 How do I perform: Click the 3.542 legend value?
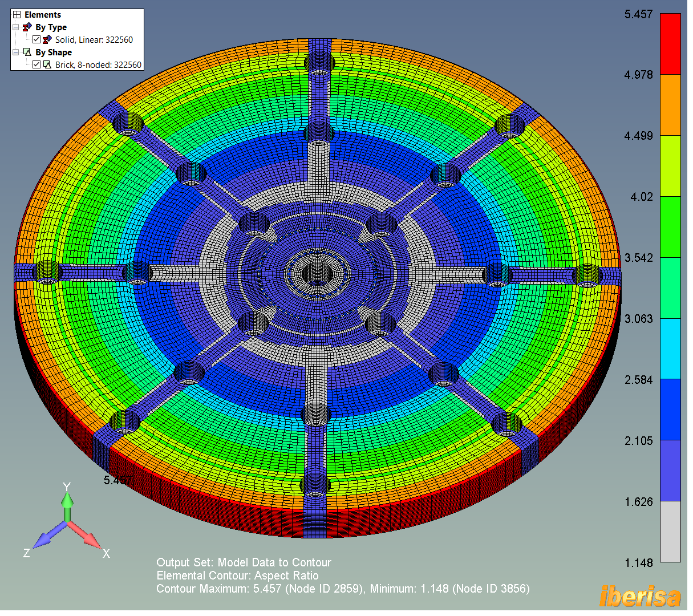638,258
